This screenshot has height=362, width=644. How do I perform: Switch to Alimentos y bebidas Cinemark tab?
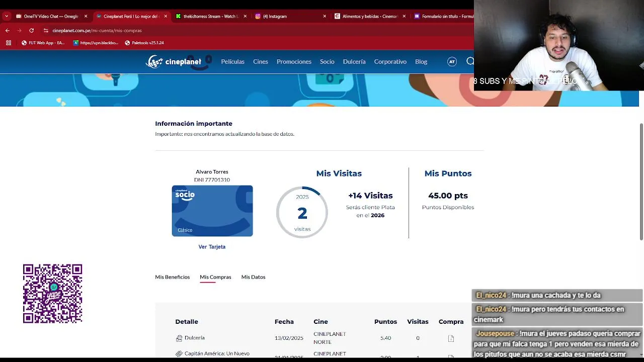pos(370,16)
